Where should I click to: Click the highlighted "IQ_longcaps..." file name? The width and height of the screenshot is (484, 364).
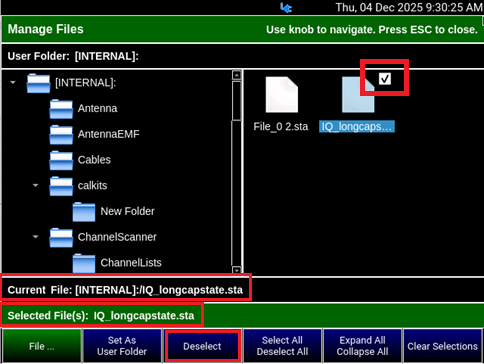click(x=357, y=127)
